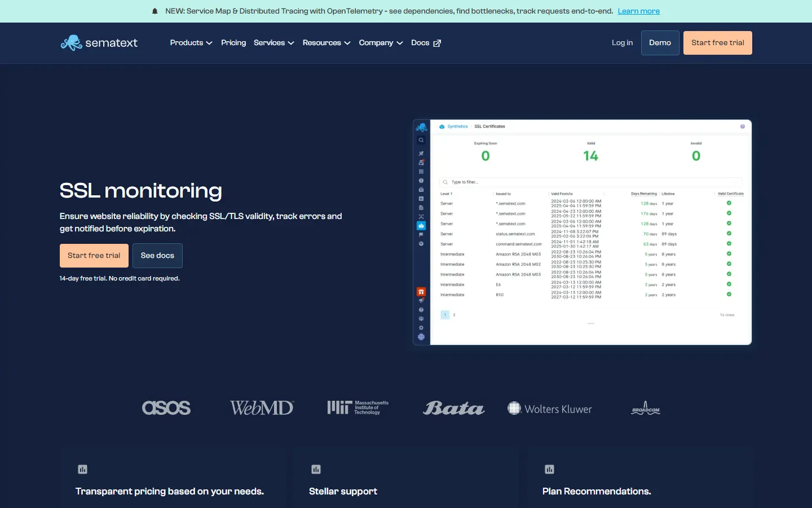This screenshot has width=812, height=508.
Task: Click the MIT customer logo
Action: (x=358, y=408)
